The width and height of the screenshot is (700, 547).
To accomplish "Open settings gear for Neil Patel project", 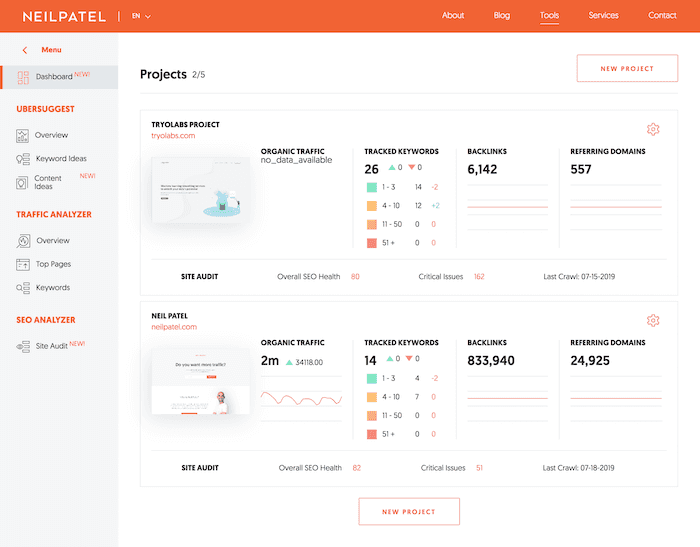I will pos(653,320).
